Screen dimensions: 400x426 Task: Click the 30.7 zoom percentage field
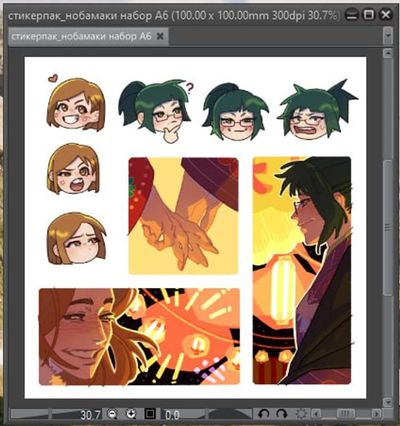point(90,415)
